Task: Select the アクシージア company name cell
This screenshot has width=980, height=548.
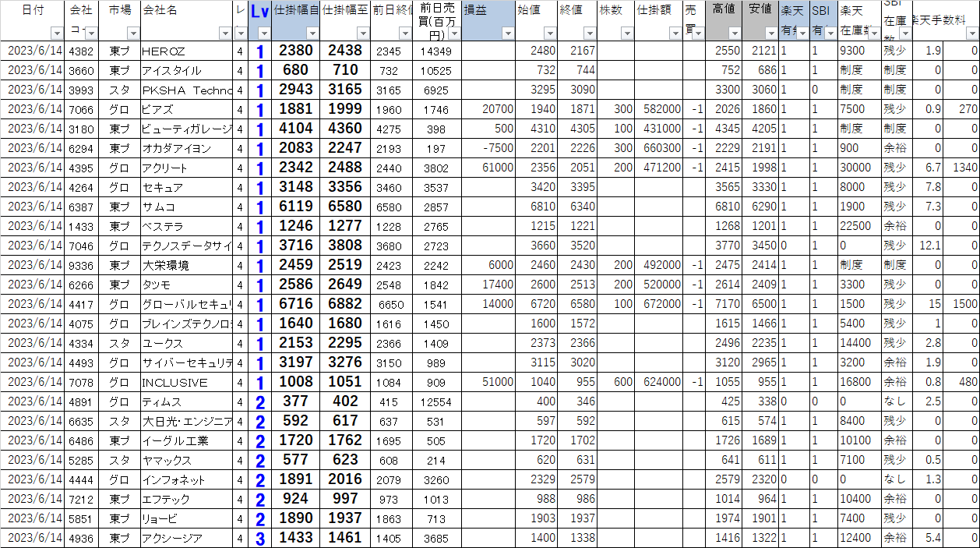Action: click(185, 538)
